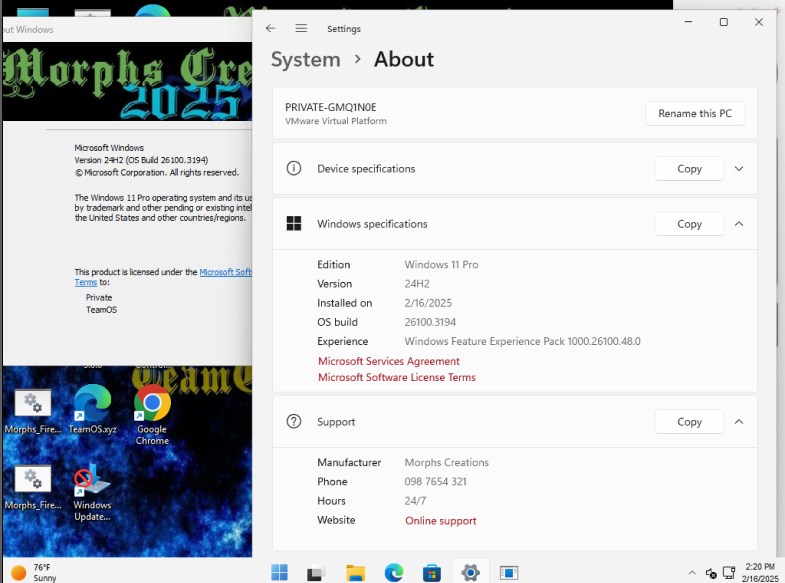Image resolution: width=785 pixels, height=583 pixels.
Task: Open the Online support website link
Action: pos(441,520)
